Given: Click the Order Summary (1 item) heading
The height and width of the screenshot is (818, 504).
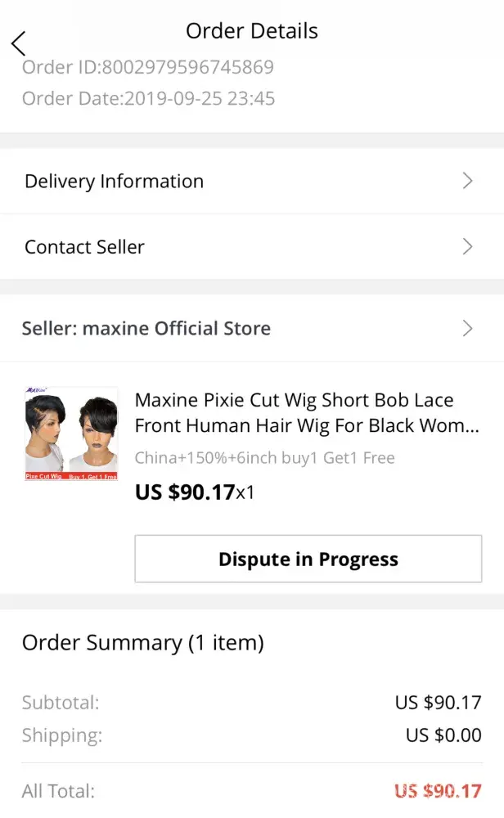Looking at the screenshot, I should [x=143, y=643].
